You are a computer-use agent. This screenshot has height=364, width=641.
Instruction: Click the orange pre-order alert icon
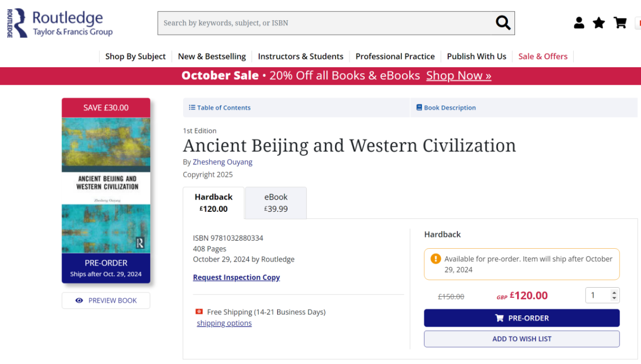[x=436, y=259]
